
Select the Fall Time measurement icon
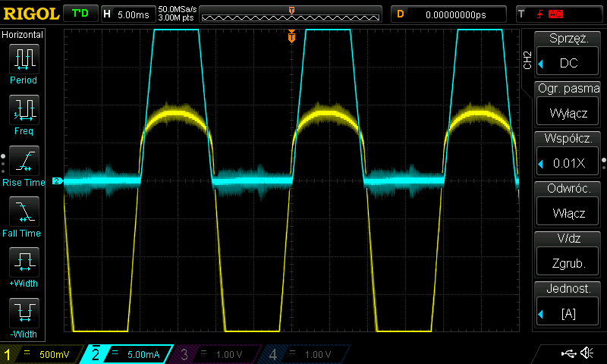[x=24, y=212]
